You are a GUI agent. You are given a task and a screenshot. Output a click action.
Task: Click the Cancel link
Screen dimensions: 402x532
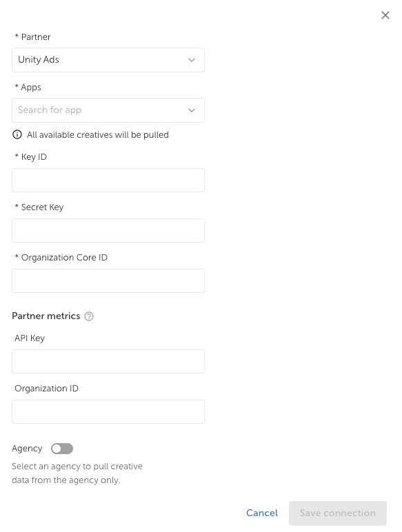click(262, 513)
